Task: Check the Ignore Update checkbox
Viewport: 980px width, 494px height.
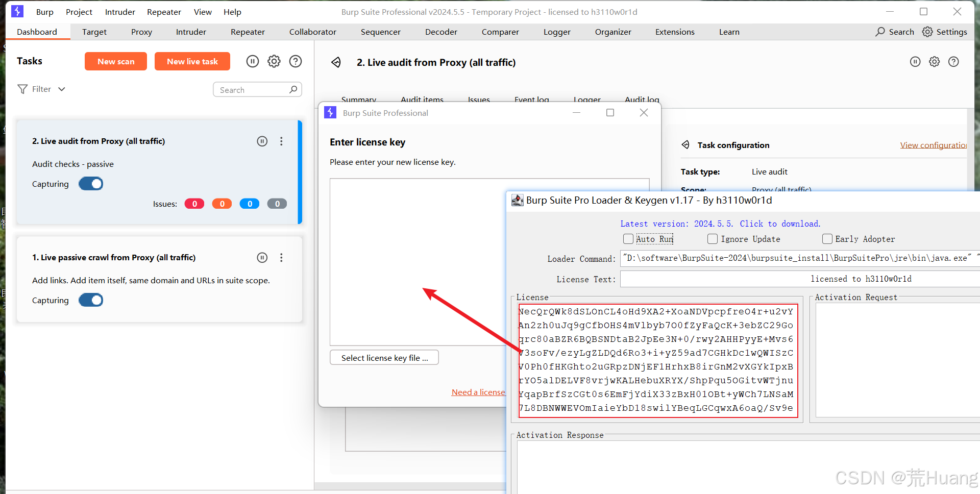Action: pos(713,239)
